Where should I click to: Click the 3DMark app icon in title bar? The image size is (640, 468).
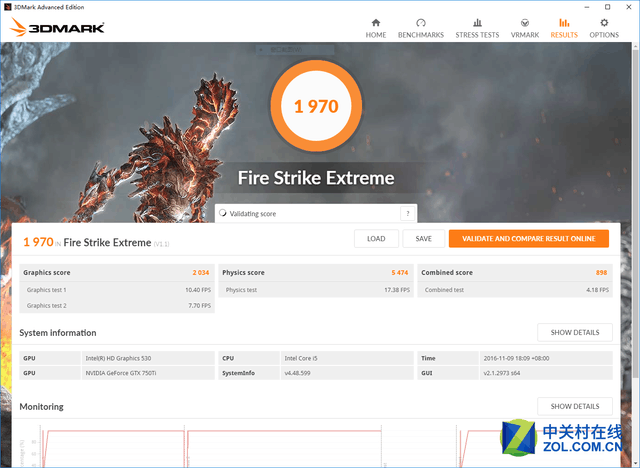point(7,7)
